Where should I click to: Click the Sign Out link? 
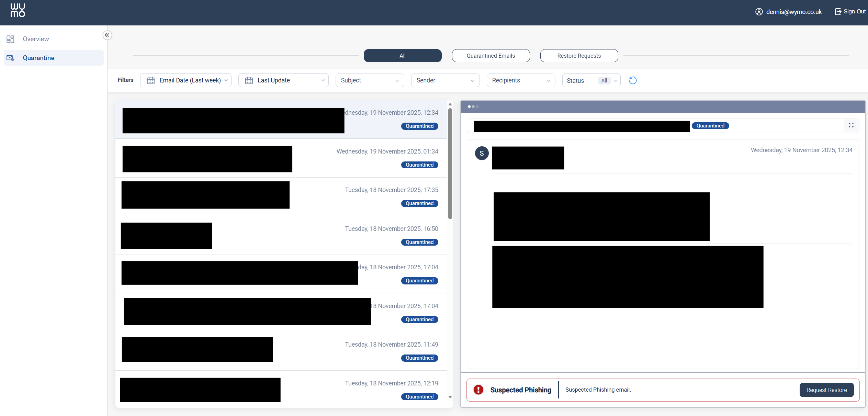[x=850, y=12]
